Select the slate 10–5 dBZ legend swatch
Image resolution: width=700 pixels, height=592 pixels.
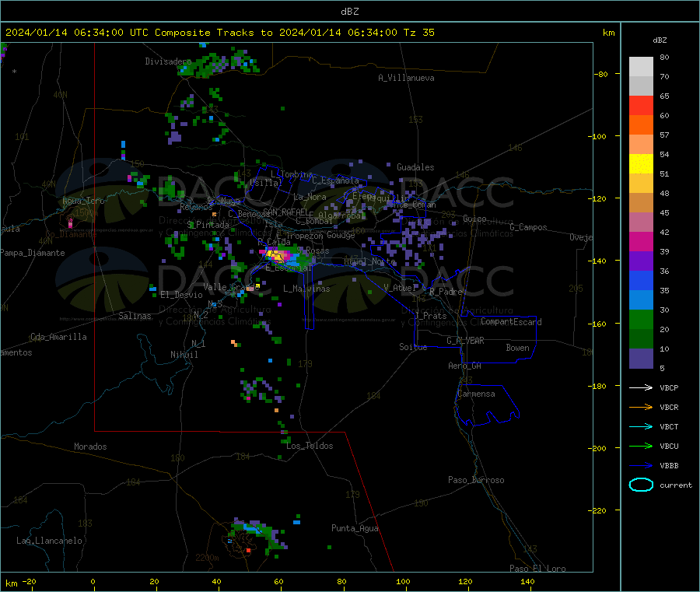641,359
